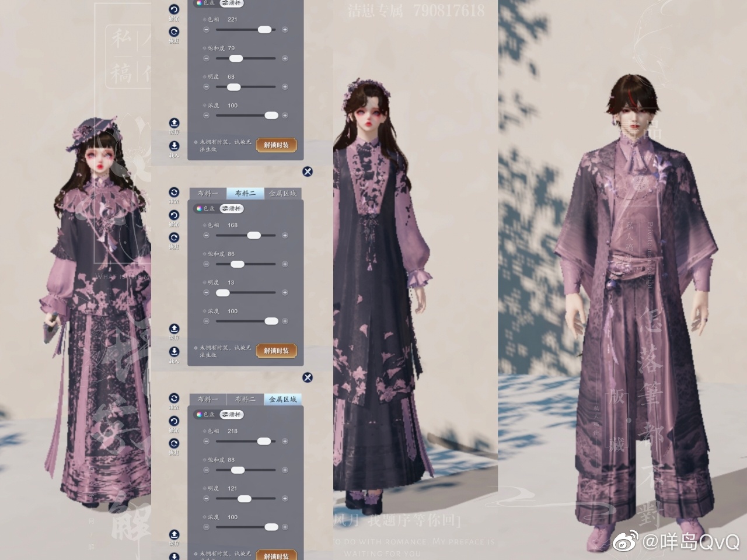Select 滑杆 slider mode in hue 218 panel

coord(232,414)
